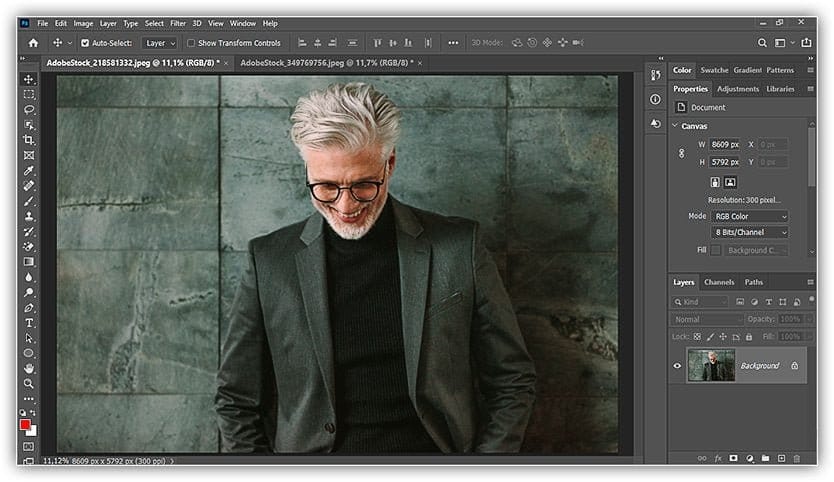Image resolution: width=834 pixels, height=482 pixels.
Task: Hide the Background layer with the eye icon
Action: (677, 366)
